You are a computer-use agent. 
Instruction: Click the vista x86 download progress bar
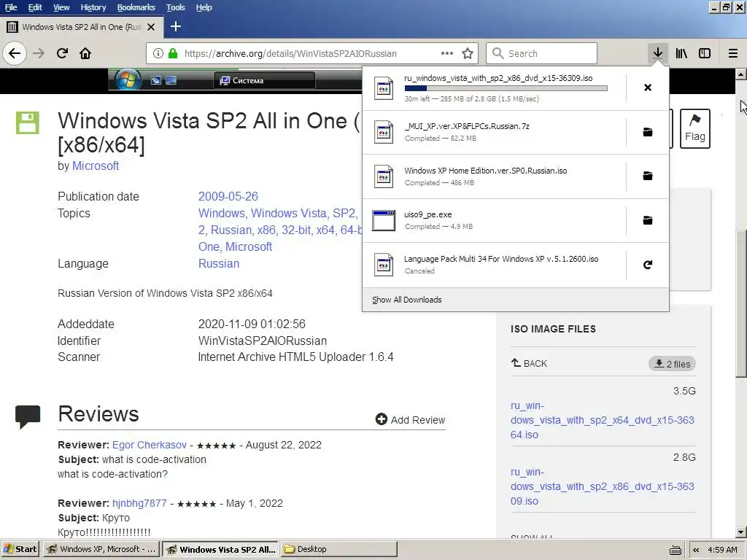[506, 88]
